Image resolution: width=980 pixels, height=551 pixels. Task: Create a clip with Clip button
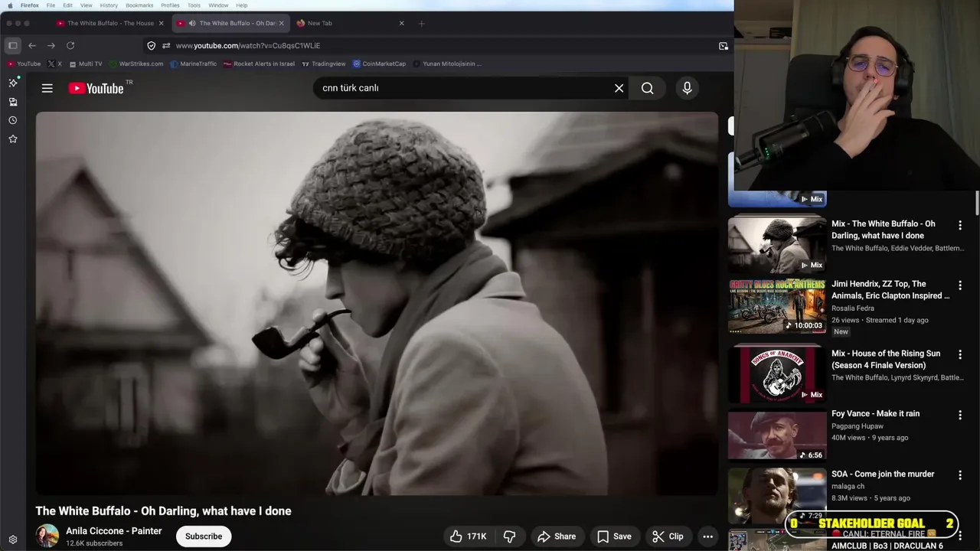[668, 536]
